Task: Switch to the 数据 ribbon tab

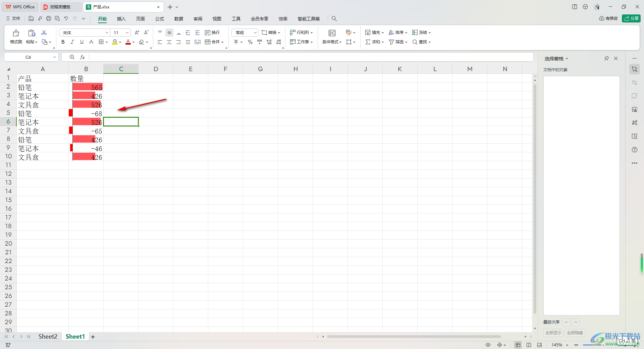Action: point(179,19)
